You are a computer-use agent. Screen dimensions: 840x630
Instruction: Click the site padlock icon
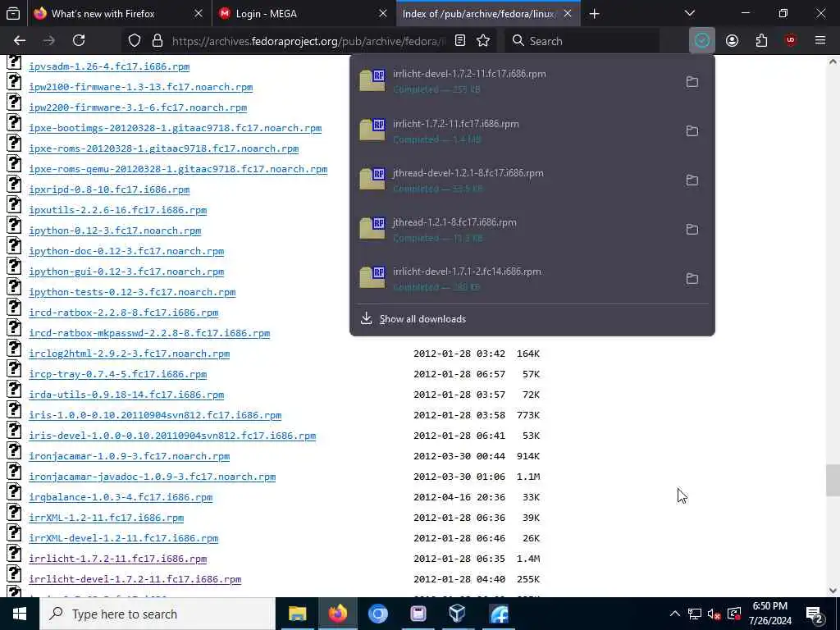click(157, 41)
